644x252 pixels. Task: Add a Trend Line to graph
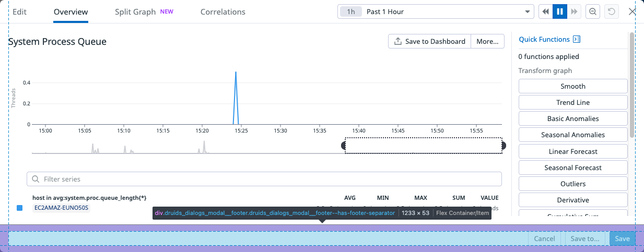572,102
